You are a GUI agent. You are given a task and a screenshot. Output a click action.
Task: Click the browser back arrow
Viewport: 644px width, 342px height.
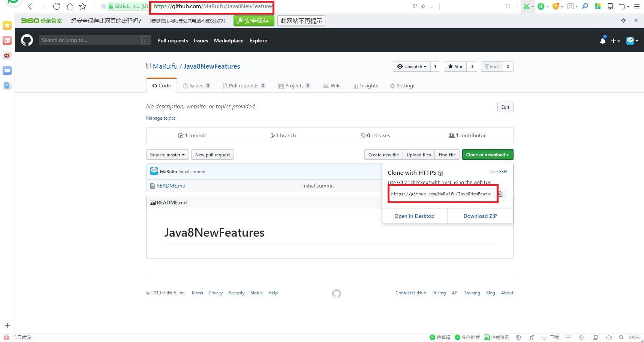point(30,6)
